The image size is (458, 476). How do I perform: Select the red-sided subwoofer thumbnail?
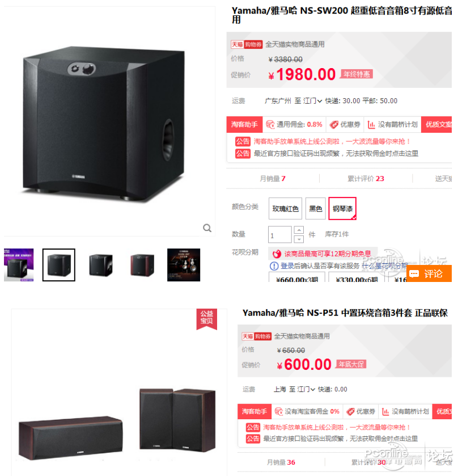[x=142, y=265]
